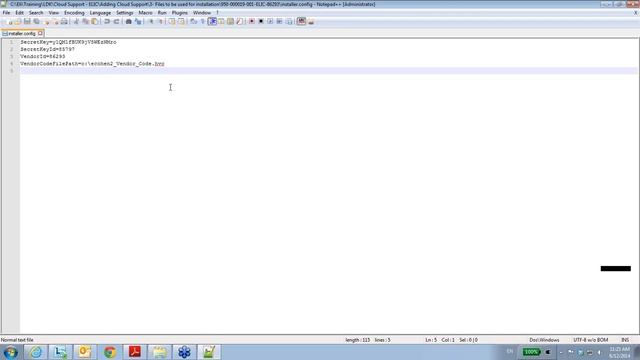
Task: Click the Open file toolbar icon
Action: tap(18, 21)
